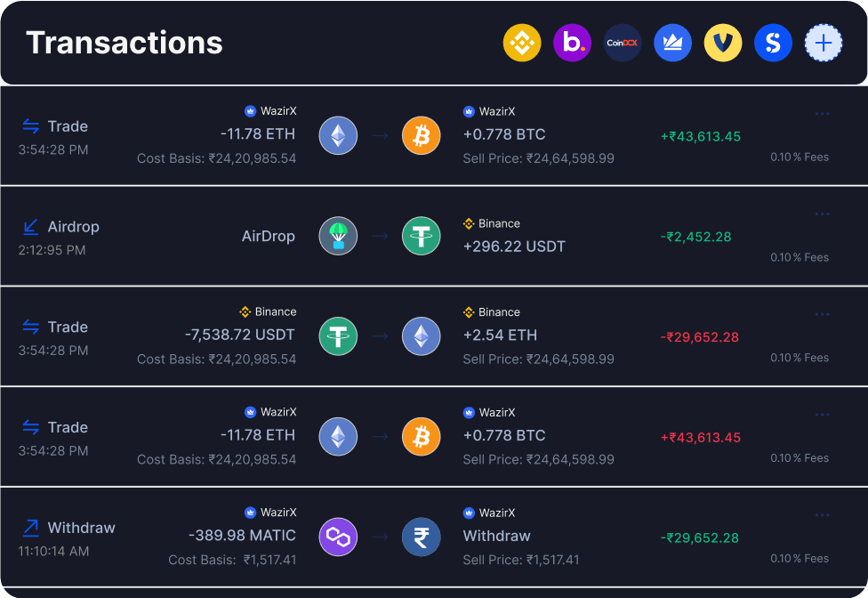Open options menu for the first Trade transaction
Image resolution: width=868 pixels, height=598 pixels.
[821, 112]
